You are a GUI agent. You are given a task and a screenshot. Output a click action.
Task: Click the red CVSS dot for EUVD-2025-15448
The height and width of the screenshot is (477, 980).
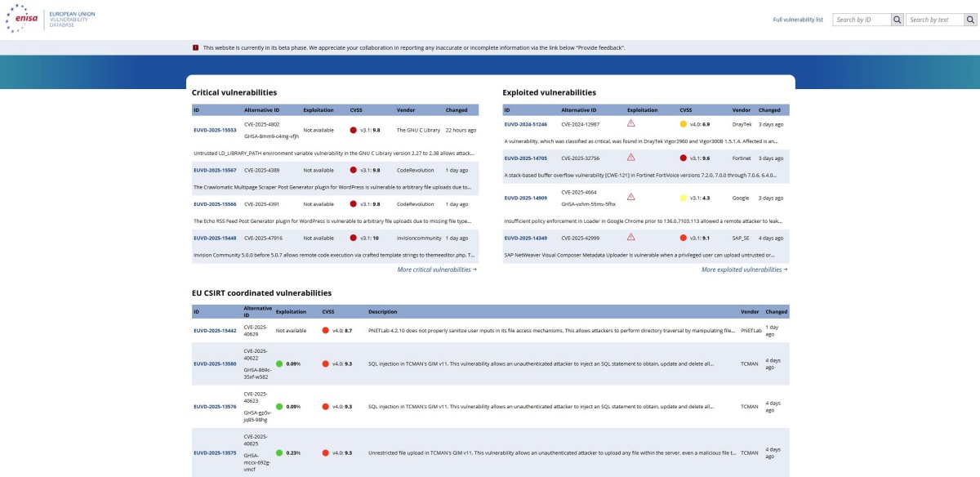tap(354, 238)
